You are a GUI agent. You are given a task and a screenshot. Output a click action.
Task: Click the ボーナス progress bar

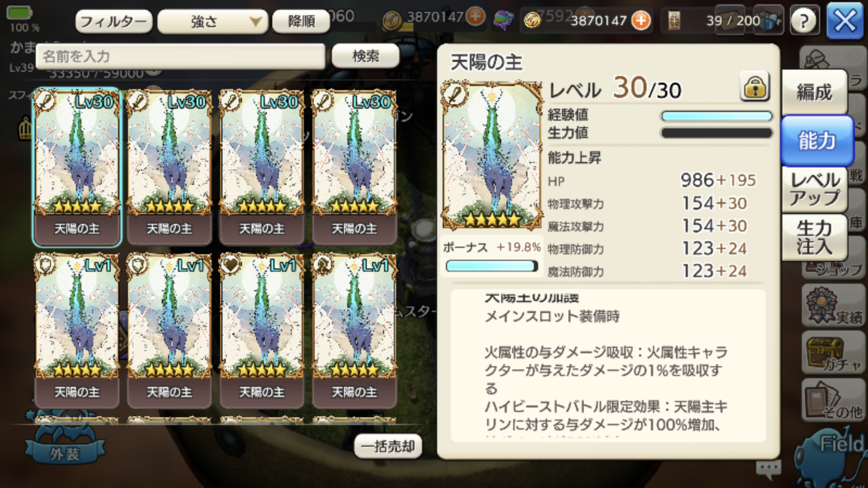[x=492, y=266]
